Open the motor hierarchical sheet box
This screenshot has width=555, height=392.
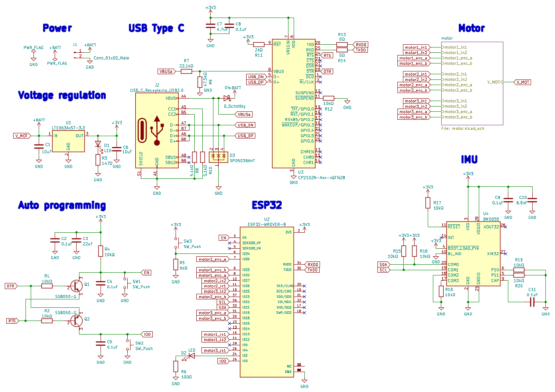tap(472, 83)
